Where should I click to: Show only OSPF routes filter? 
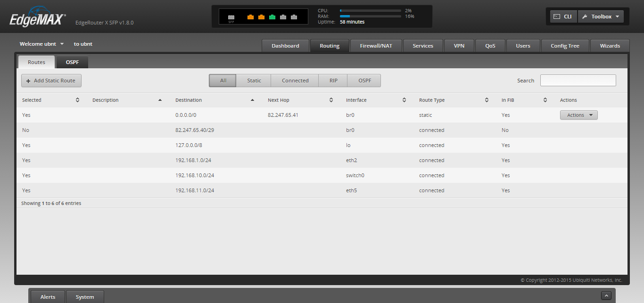pyautogui.click(x=364, y=81)
